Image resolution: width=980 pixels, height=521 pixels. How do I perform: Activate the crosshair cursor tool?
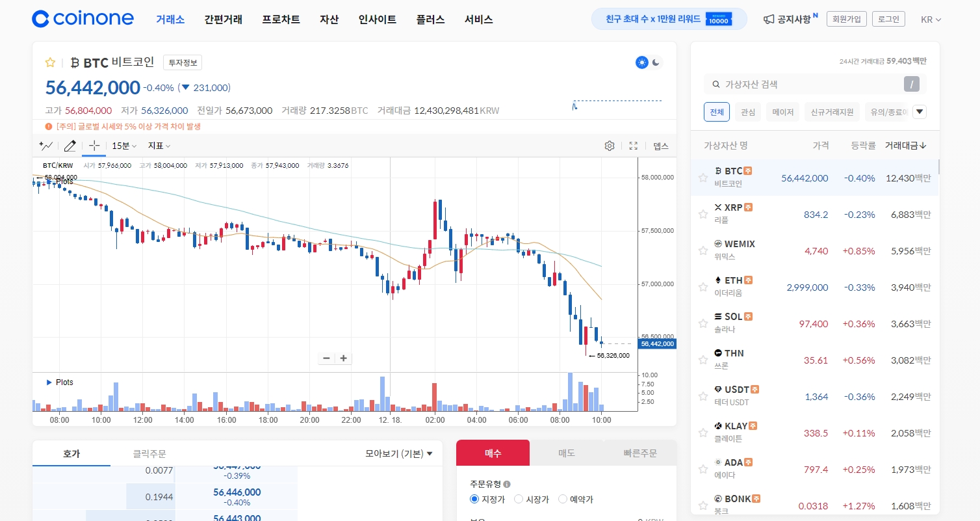click(x=94, y=146)
